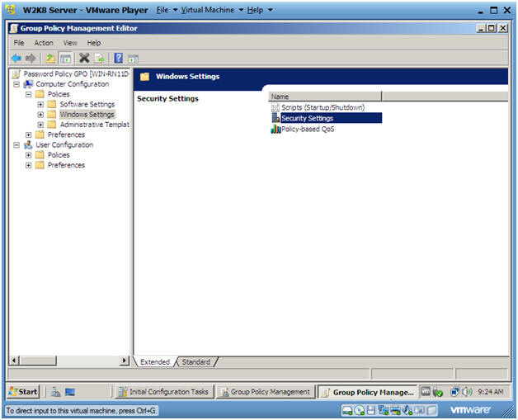Click the Show Desktop quick launch icon

click(x=70, y=392)
